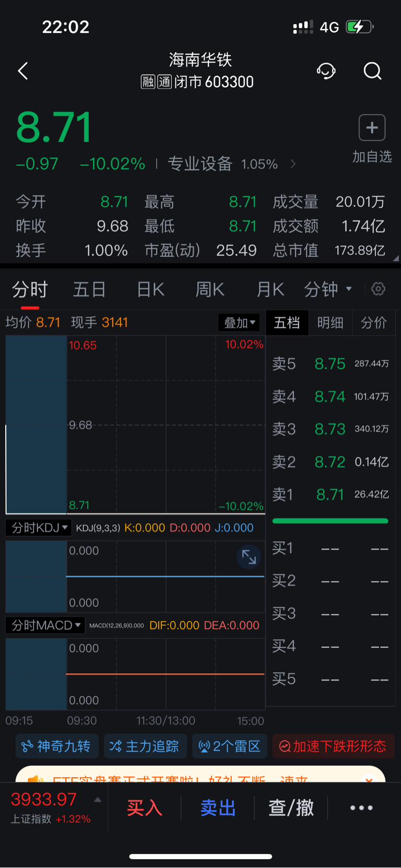Tap the 融 margin trading badge
Viewport: 401px width, 868px height.
coord(148,82)
